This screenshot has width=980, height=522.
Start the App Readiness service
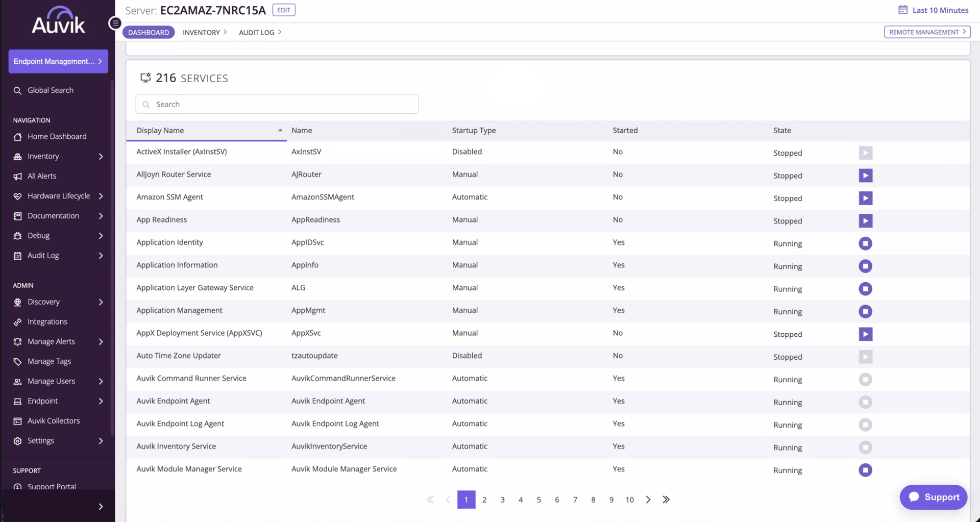pos(865,221)
